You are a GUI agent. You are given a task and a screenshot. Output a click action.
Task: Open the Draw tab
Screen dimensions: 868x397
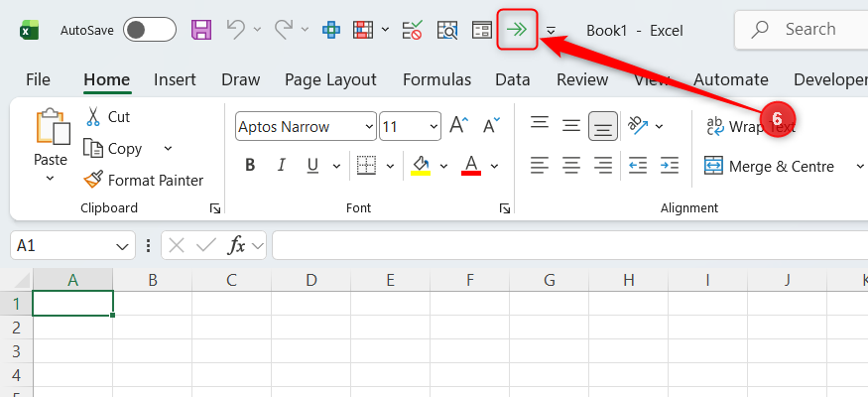click(x=241, y=79)
